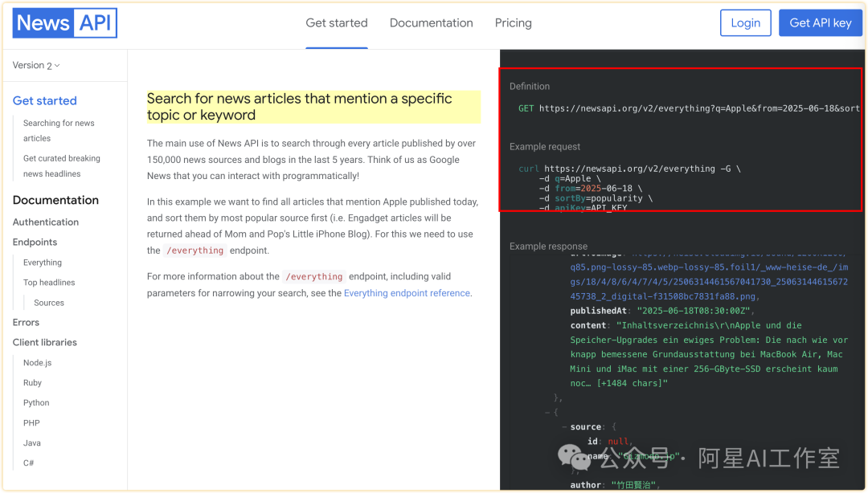Open Client libraries in the sidebar
The width and height of the screenshot is (868, 493).
pos(45,342)
